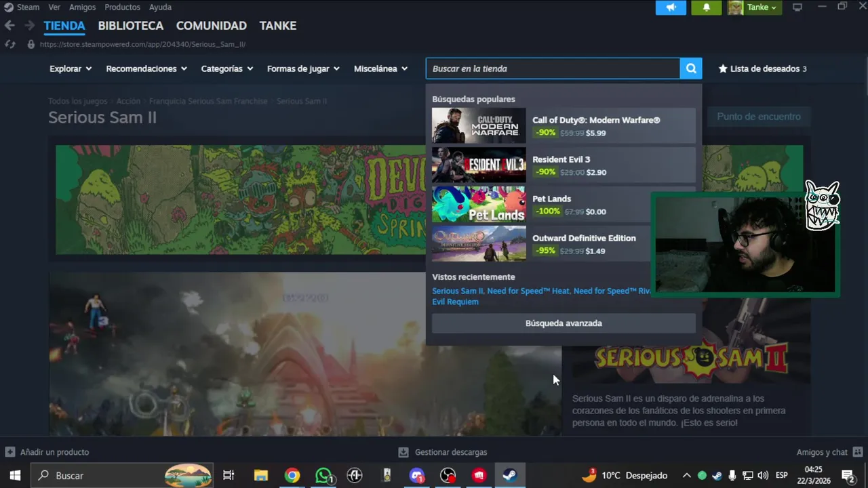The width and height of the screenshot is (868, 488).
Task: Open the Ayuda menu
Action: tap(160, 7)
